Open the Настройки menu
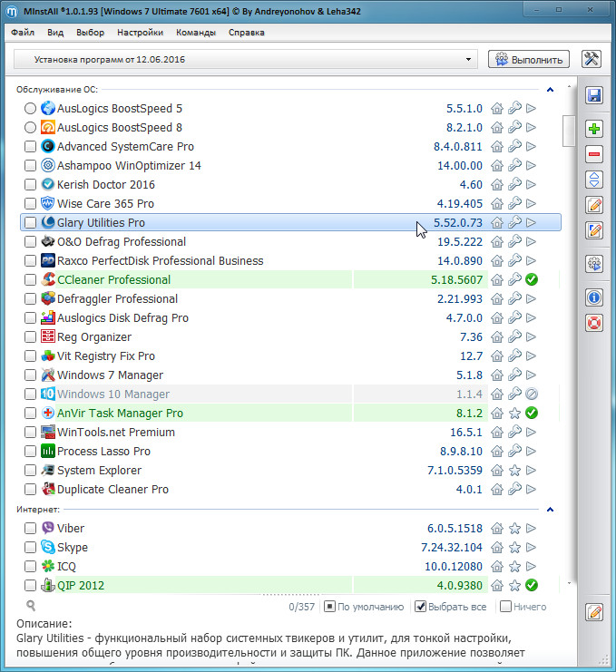This screenshot has width=616, height=672. point(141,33)
